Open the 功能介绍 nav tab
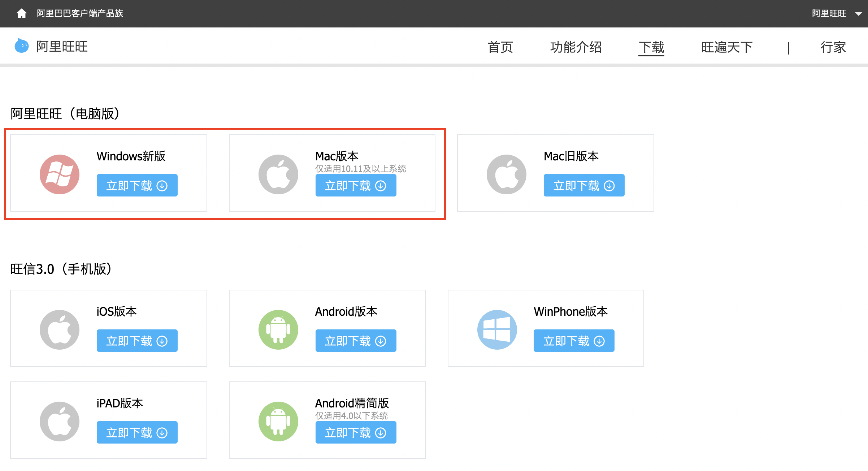The height and width of the screenshot is (471, 868). tap(576, 47)
